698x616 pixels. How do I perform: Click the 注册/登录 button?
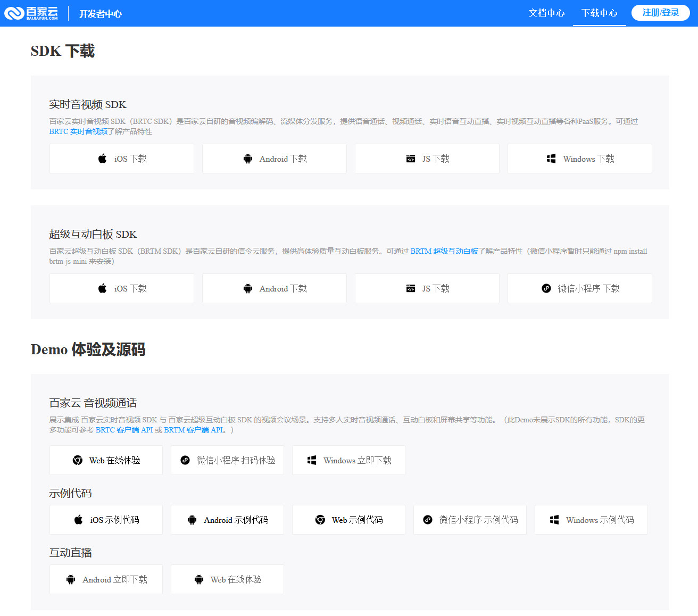pyautogui.click(x=660, y=12)
